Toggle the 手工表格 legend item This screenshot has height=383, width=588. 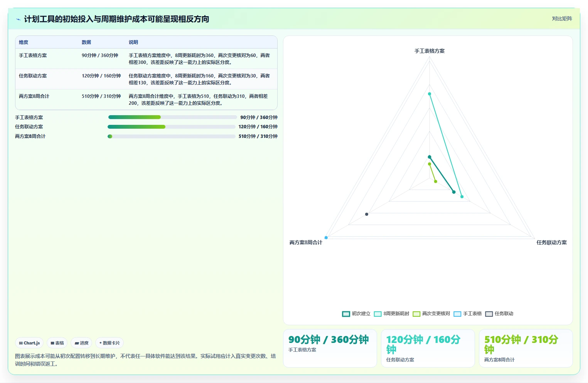(x=467, y=314)
